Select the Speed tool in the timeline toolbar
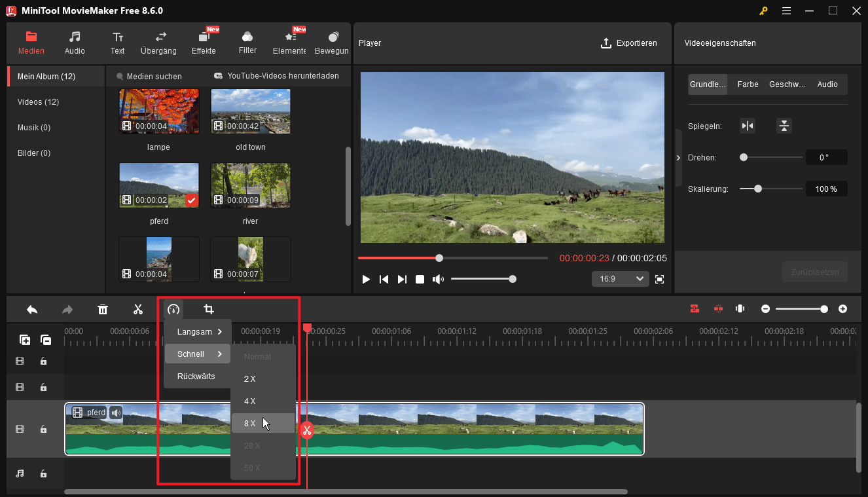 point(173,309)
